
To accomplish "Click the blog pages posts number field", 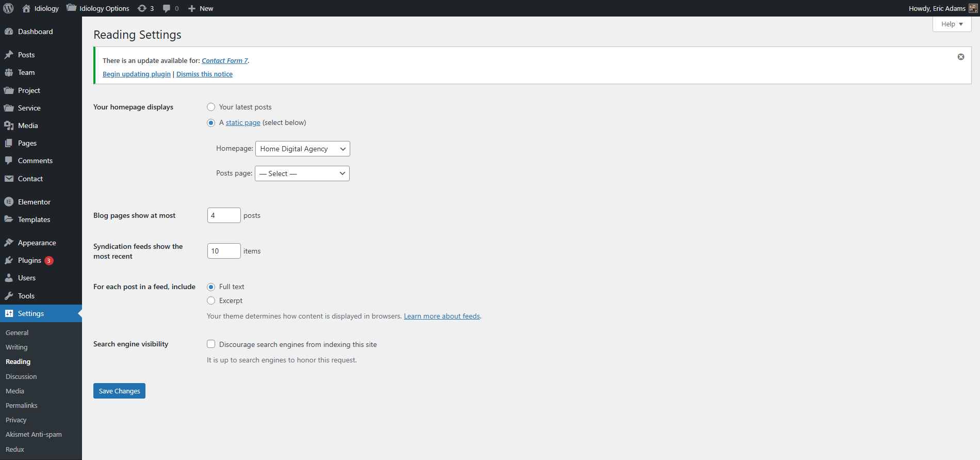I will click(223, 215).
